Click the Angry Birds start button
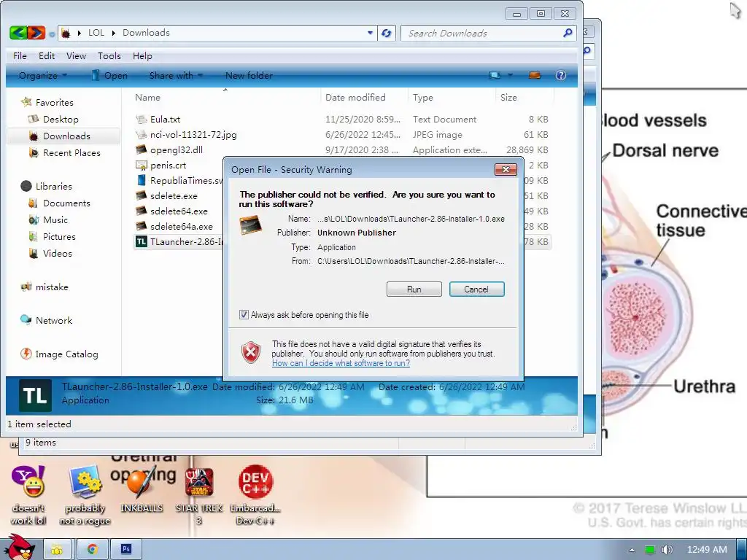Screen dimensions: 747x560 (19, 548)
